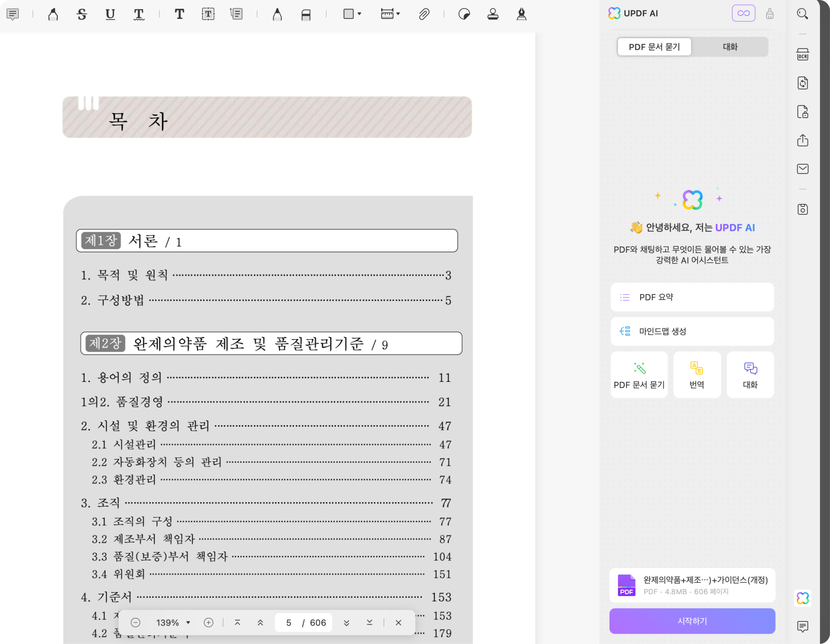Select the squiggly underline tool
Viewport: 830px width, 644px height.
pos(139,14)
